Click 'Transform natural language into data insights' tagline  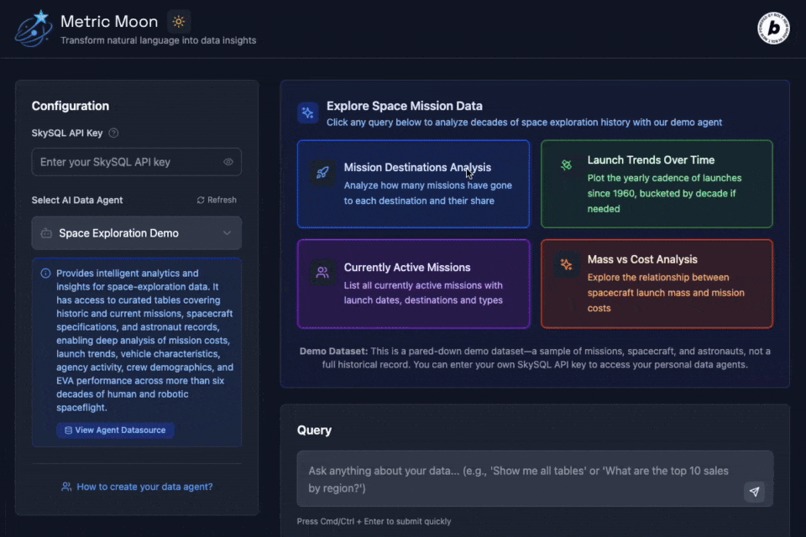pos(158,40)
